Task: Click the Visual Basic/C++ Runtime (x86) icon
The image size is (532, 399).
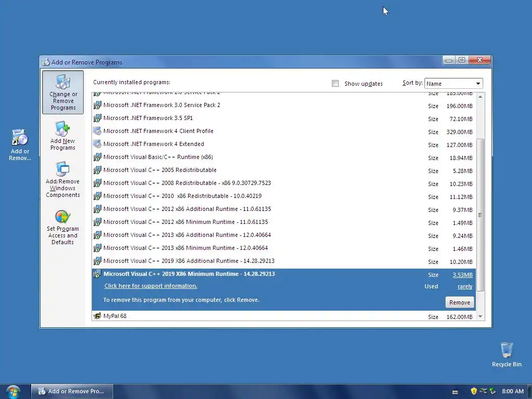Action: point(97,157)
